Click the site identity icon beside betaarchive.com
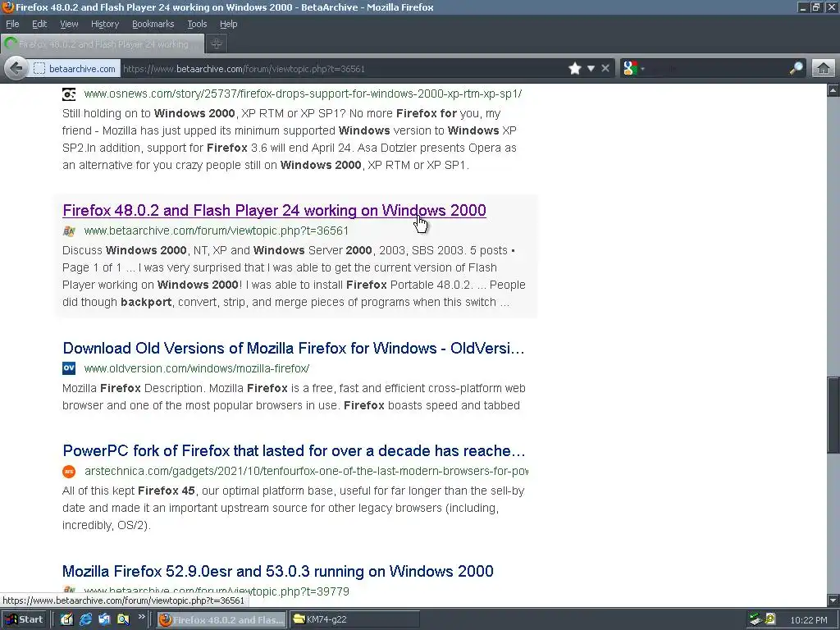Screen dimensions: 840x630 (x=39, y=69)
